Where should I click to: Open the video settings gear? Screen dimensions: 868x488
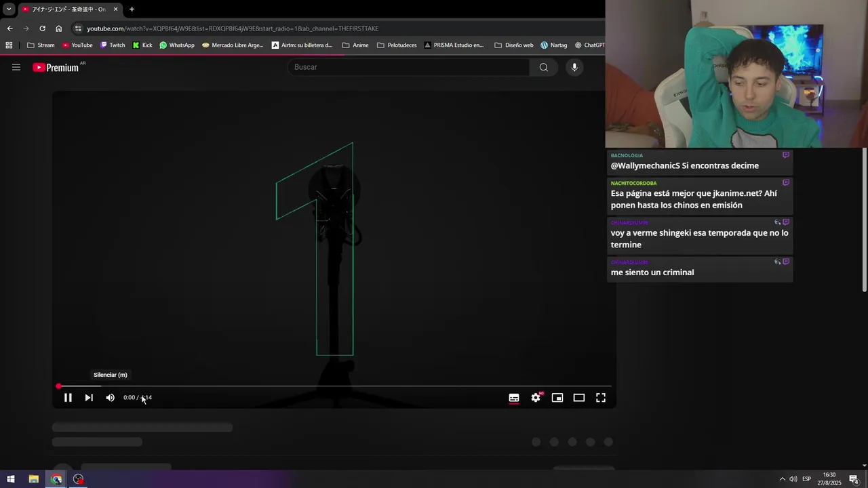point(536,398)
